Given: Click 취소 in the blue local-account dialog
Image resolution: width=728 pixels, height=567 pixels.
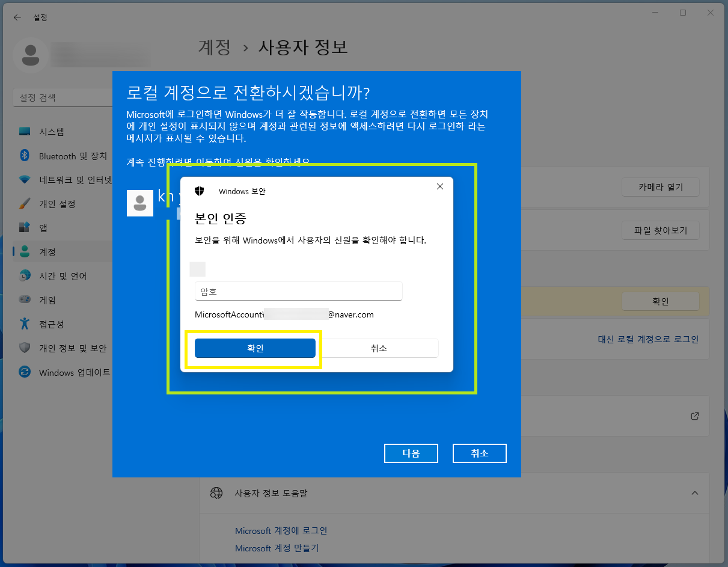Looking at the screenshot, I should [x=480, y=453].
